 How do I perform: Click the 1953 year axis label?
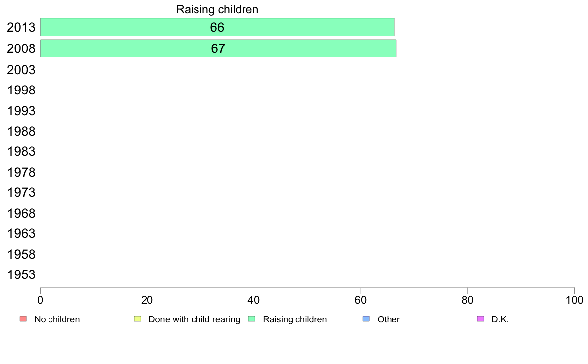tap(21, 275)
